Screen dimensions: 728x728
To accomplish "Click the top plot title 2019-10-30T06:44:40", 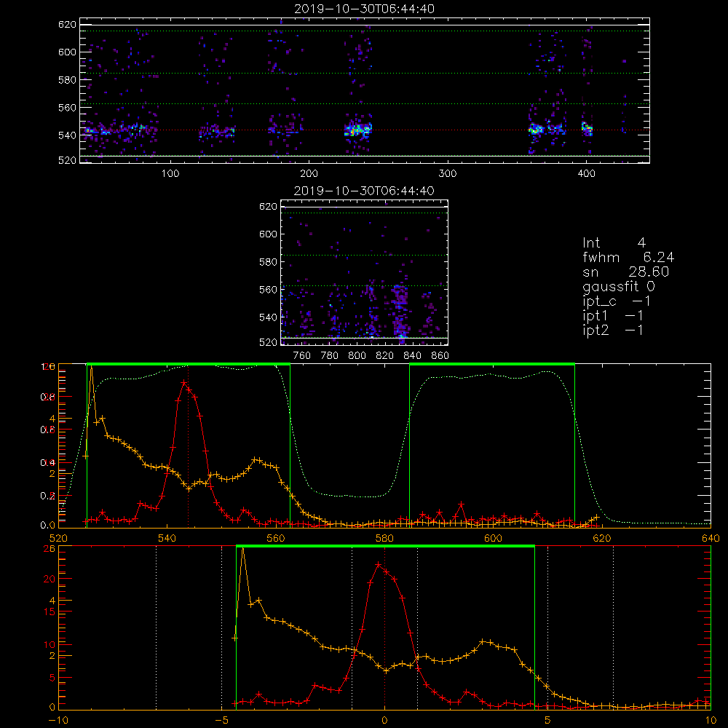I will pyautogui.click(x=364, y=9).
